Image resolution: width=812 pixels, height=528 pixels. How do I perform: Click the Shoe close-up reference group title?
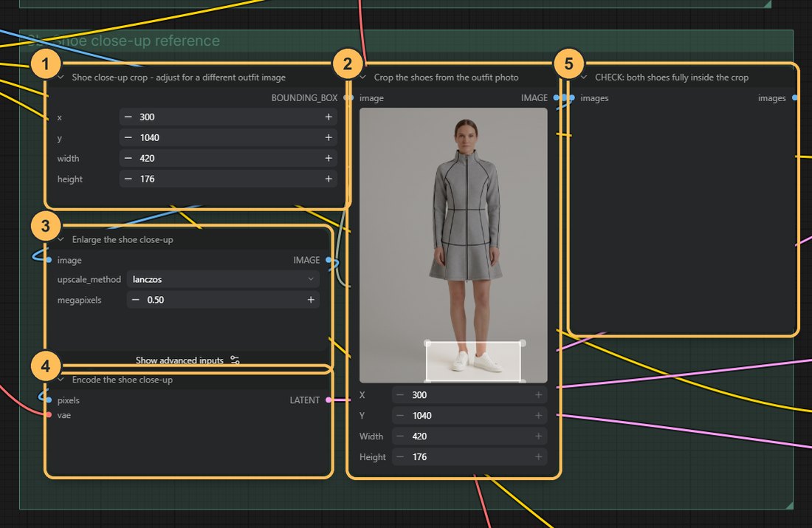click(x=124, y=41)
